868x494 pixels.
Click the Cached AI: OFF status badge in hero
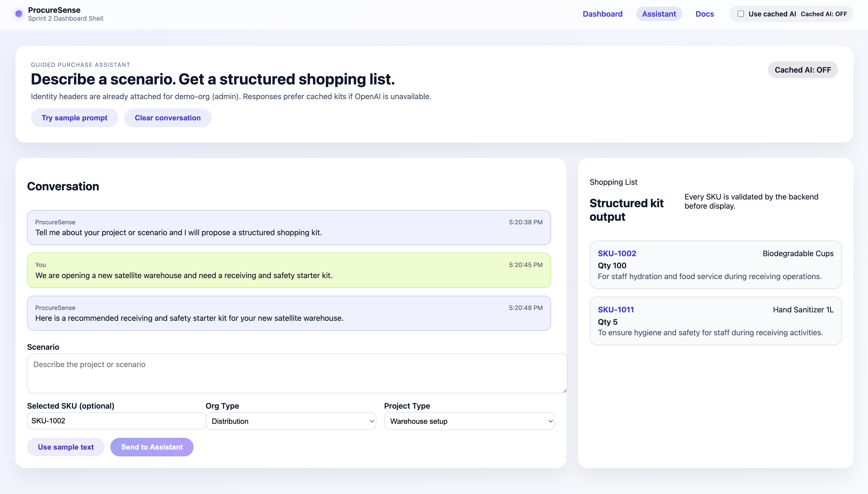[803, 70]
